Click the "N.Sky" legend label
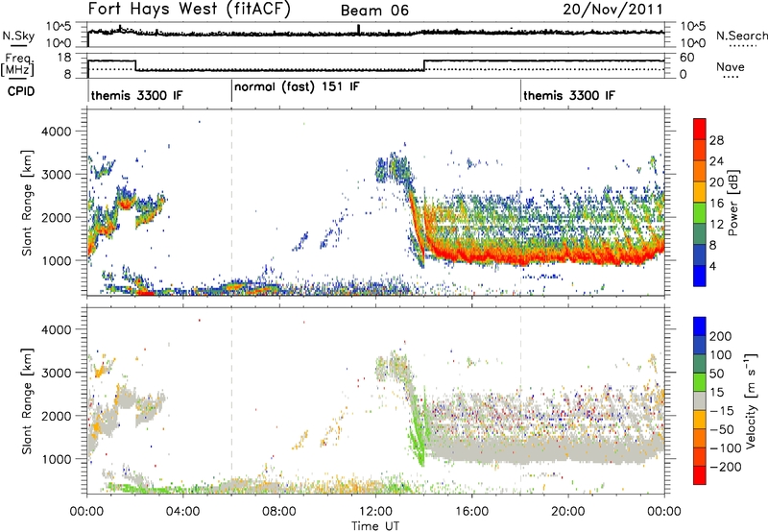The height and width of the screenshot is (532, 768). coord(18,36)
